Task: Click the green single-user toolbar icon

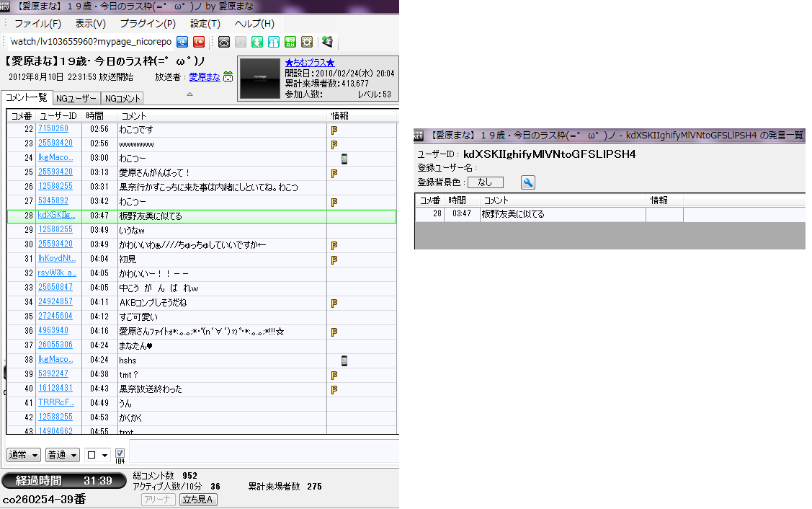Action: 256,42
